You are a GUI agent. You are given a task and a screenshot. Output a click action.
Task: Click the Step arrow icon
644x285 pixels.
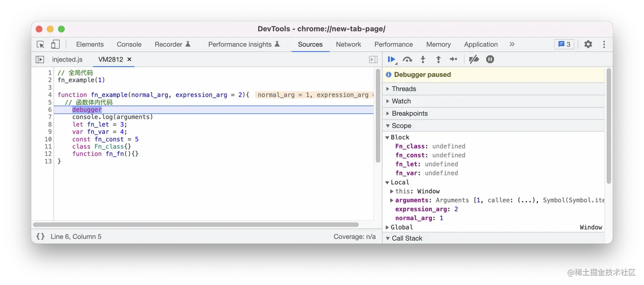(454, 60)
